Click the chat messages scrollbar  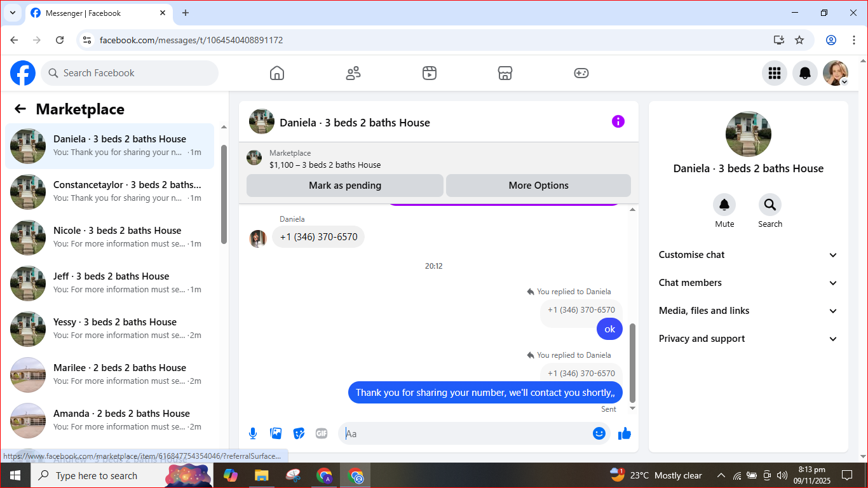(x=632, y=363)
